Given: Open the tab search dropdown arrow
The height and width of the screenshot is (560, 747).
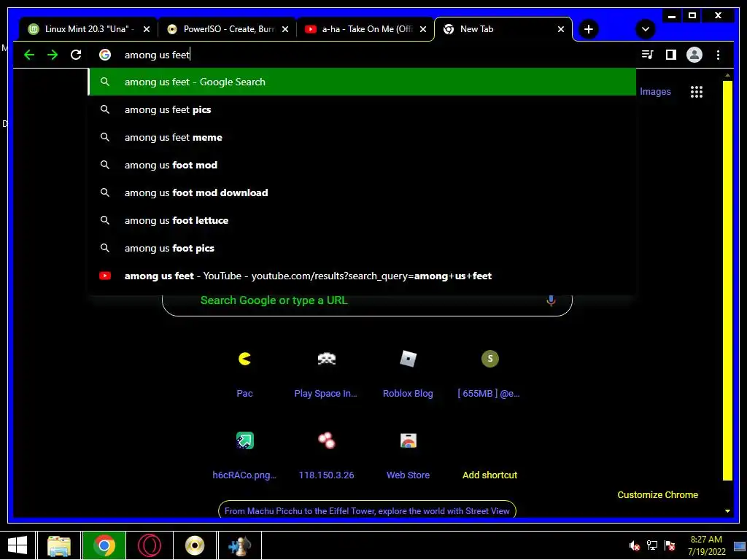Looking at the screenshot, I should [646, 29].
